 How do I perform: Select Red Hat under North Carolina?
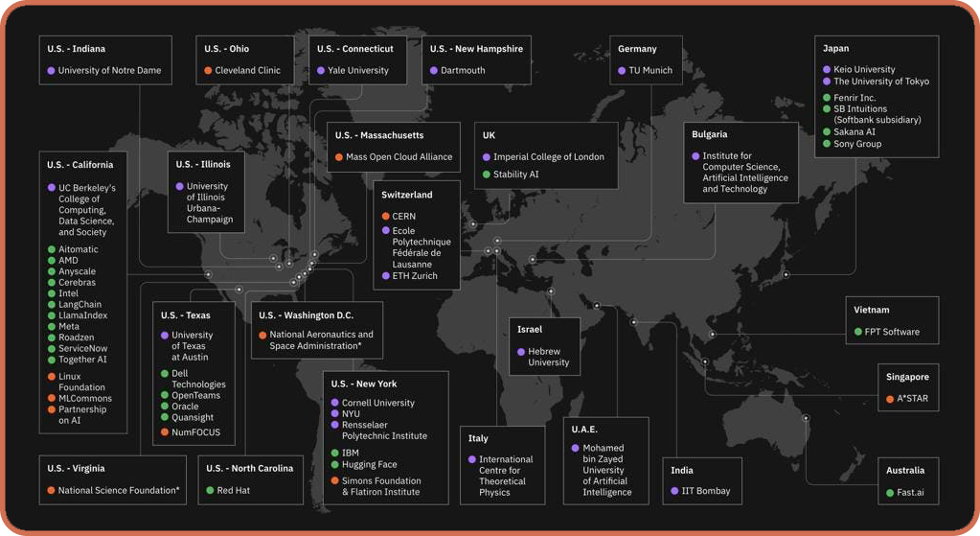(x=233, y=491)
